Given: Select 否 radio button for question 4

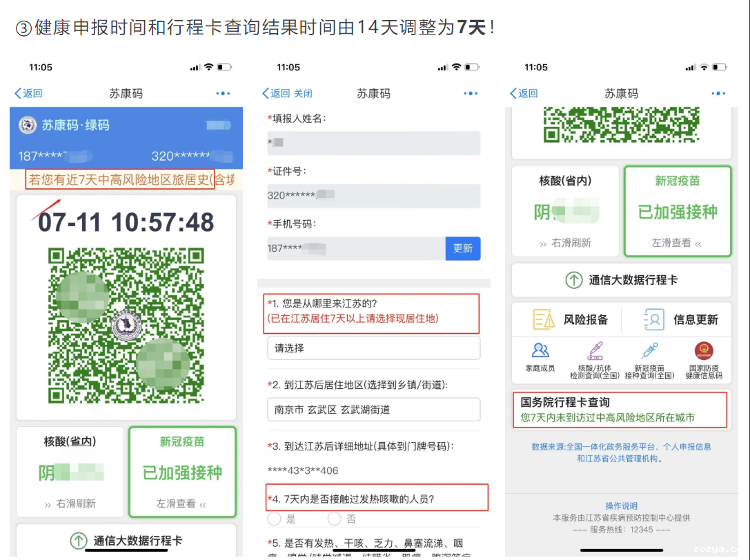Looking at the screenshot, I should pyautogui.click(x=335, y=519).
